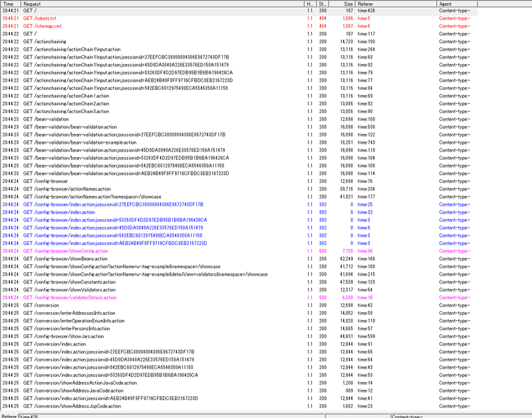Screen dimensions: 532x418
Task: Select the blue GET /config-browser/index.action row without jsessionid
Action: click(x=239, y=212)
